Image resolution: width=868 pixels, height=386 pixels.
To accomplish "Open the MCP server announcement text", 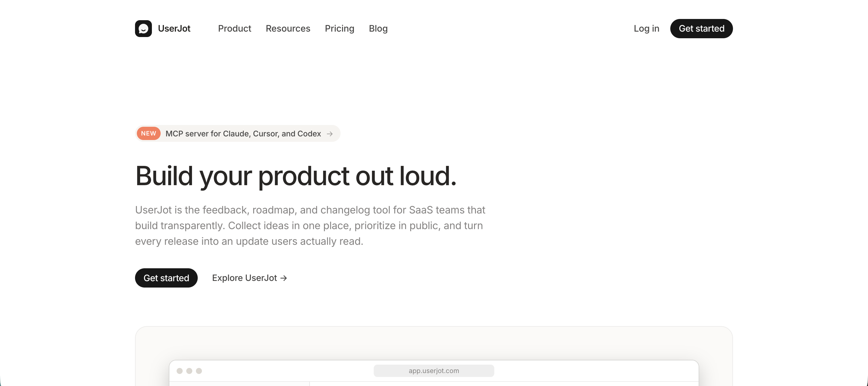I will coord(243,134).
